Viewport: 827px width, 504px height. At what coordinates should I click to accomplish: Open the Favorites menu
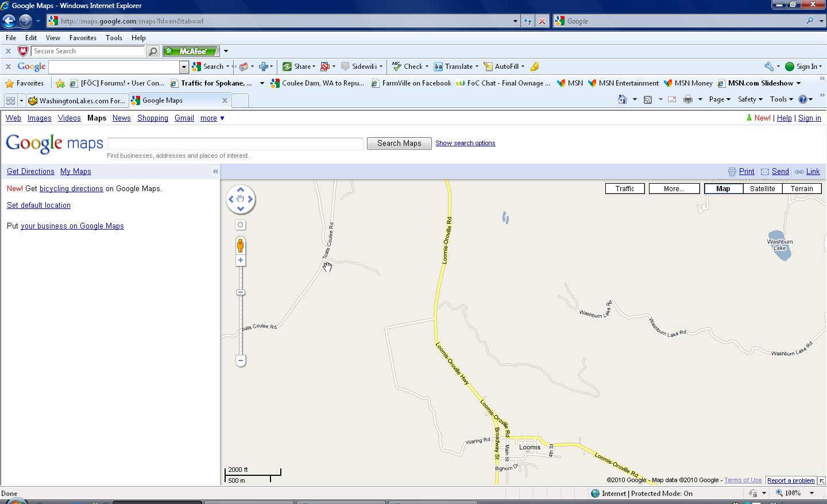pos(83,38)
